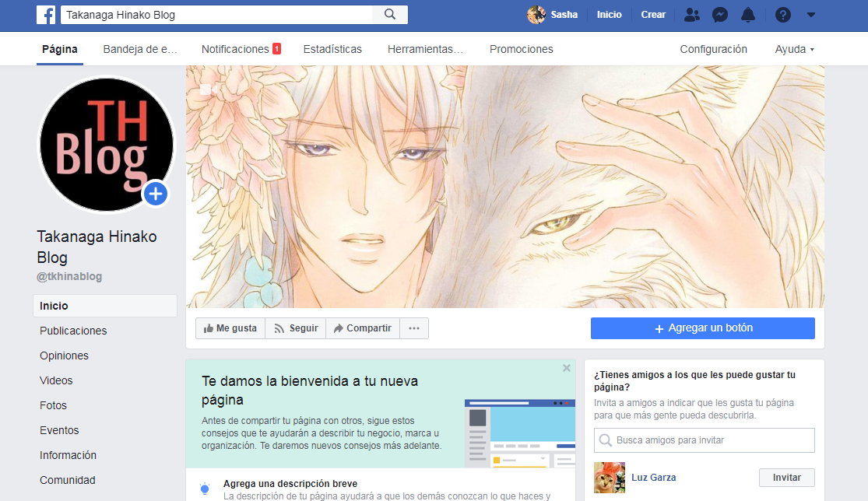Click Agrega una descripción breve
868x501 pixels.
point(290,483)
